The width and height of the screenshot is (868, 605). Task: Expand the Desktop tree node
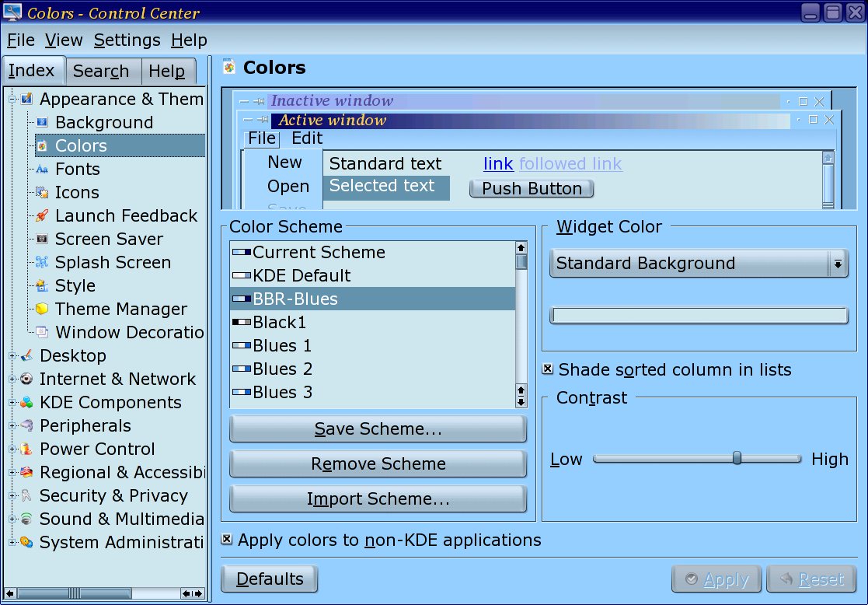click(x=12, y=355)
